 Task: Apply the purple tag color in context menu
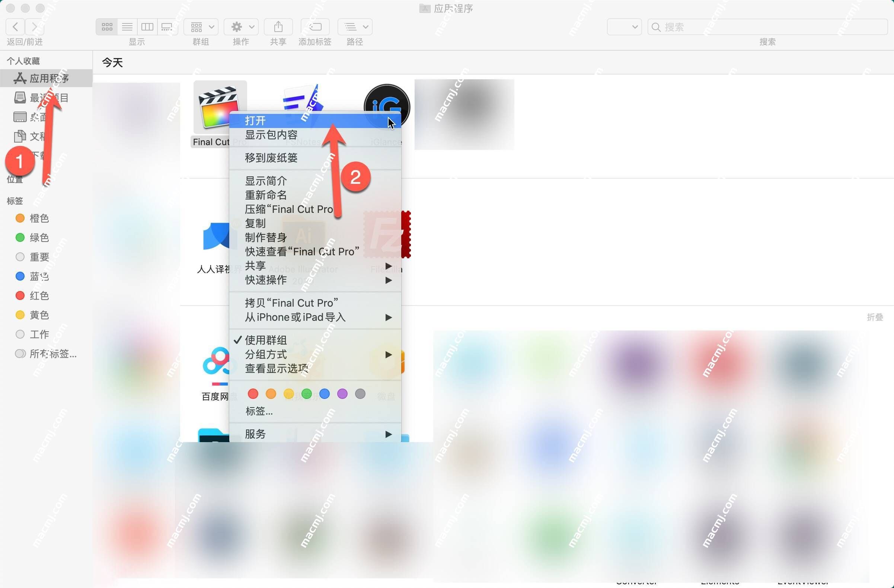(342, 393)
